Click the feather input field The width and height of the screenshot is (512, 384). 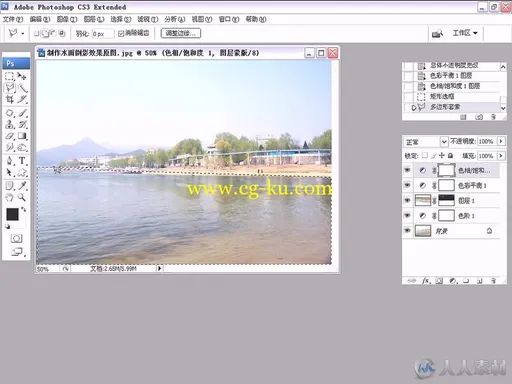(x=103, y=34)
